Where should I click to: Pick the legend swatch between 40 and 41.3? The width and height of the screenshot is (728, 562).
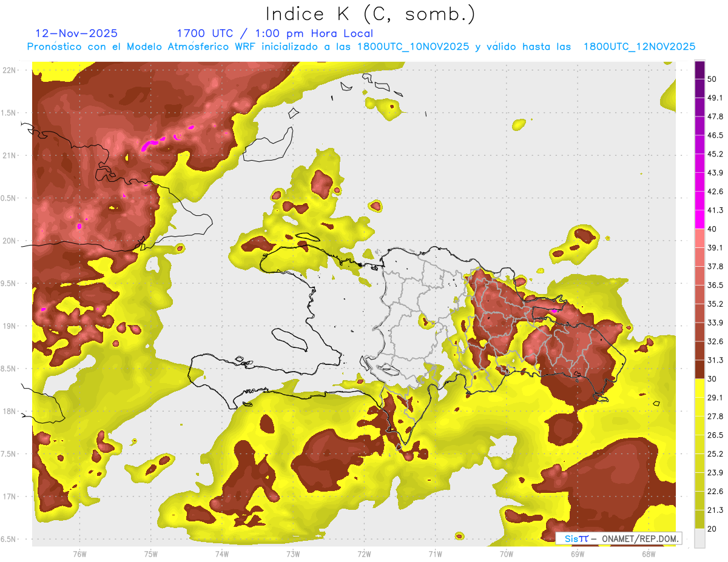[x=700, y=219]
